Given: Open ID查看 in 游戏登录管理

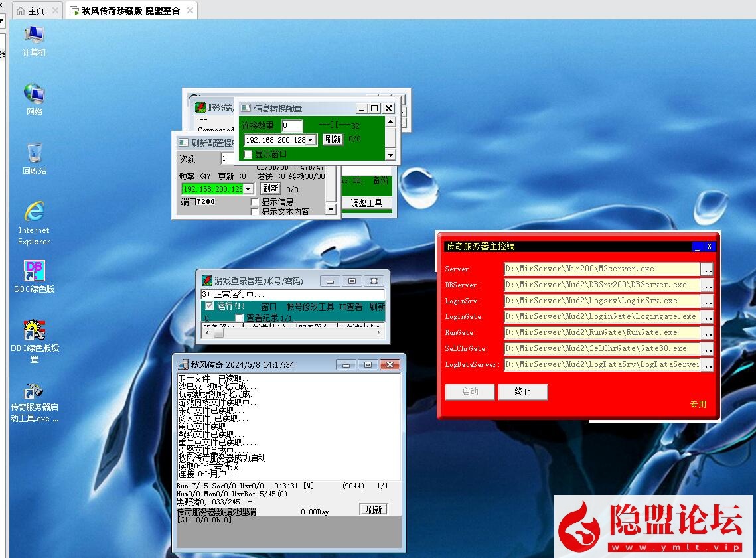Looking at the screenshot, I should [x=350, y=307].
